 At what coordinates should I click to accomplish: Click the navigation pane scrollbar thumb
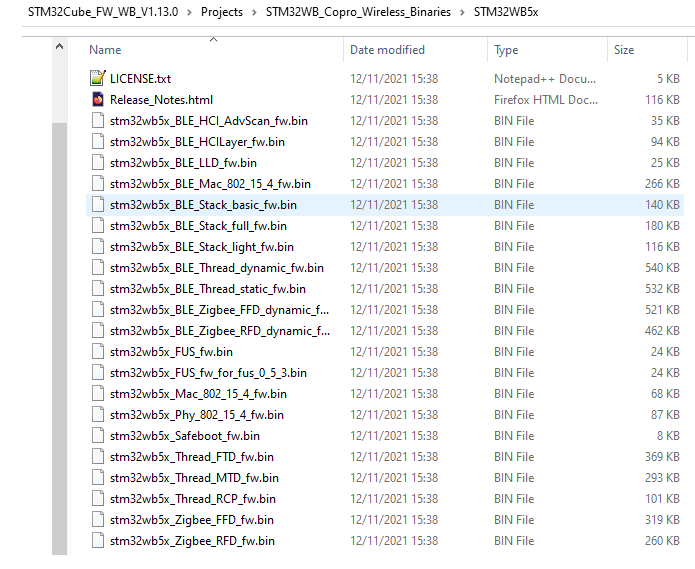(x=59, y=339)
